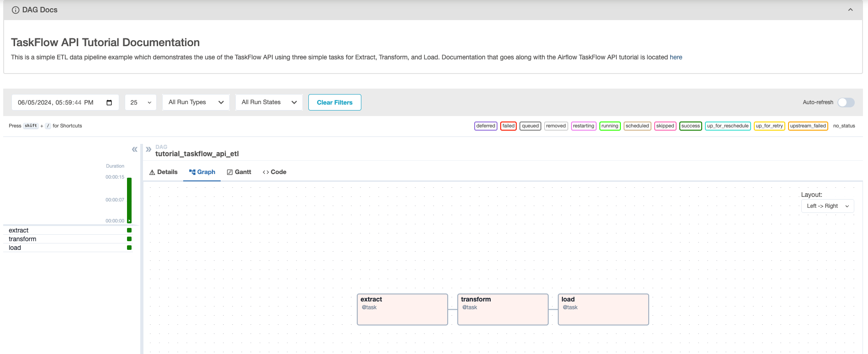The image size is (868, 354).
Task: Collapse the grid panel with double-left chevron
Action: 134,149
